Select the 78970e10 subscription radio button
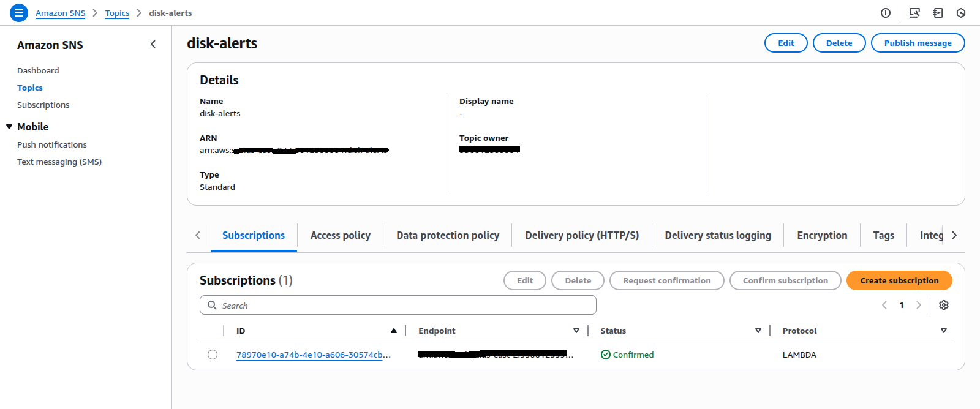Viewport: 980px width, 409px height. pyautogui.click(x=213, y=355)
